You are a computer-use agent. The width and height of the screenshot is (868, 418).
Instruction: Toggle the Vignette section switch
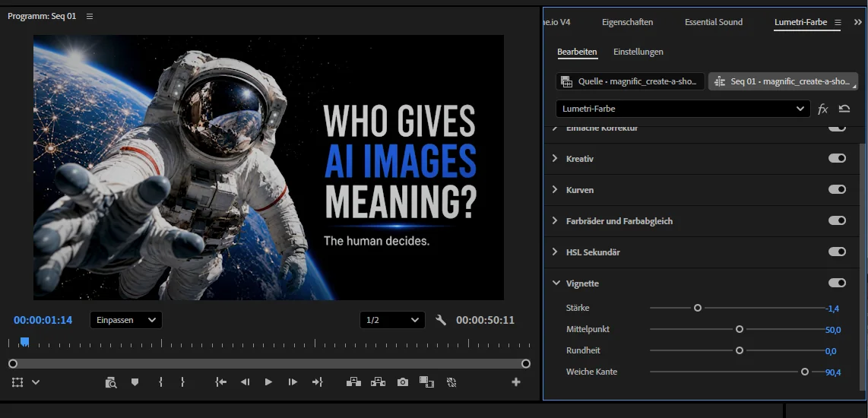click(837, 283)
